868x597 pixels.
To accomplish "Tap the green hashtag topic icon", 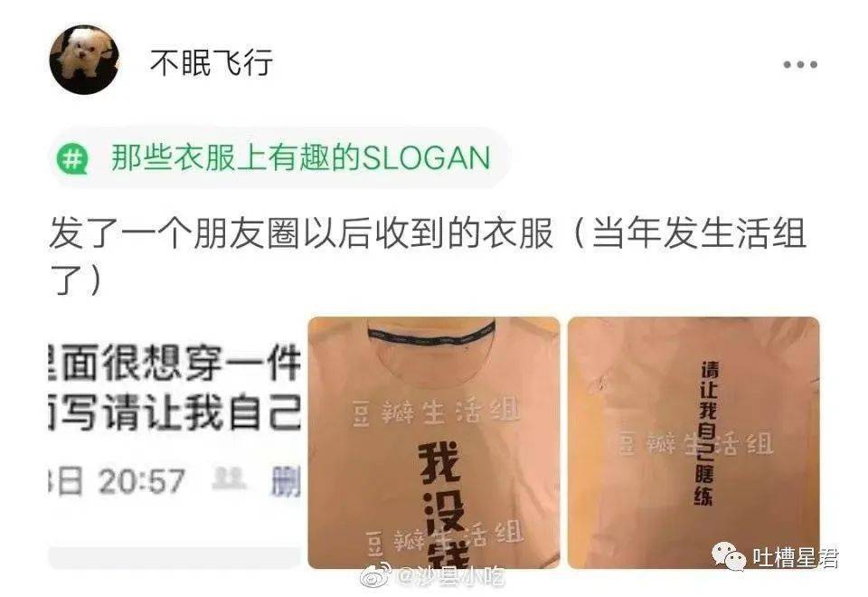I will (72, 158).
